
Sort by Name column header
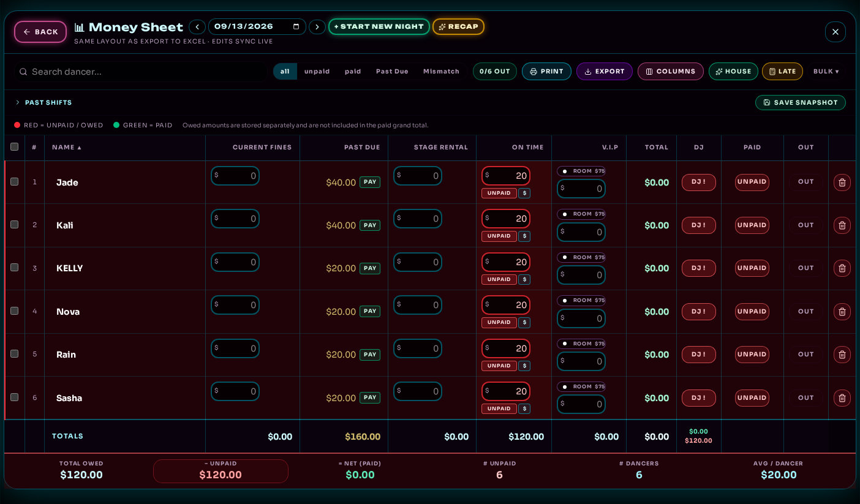coord(67,148)
